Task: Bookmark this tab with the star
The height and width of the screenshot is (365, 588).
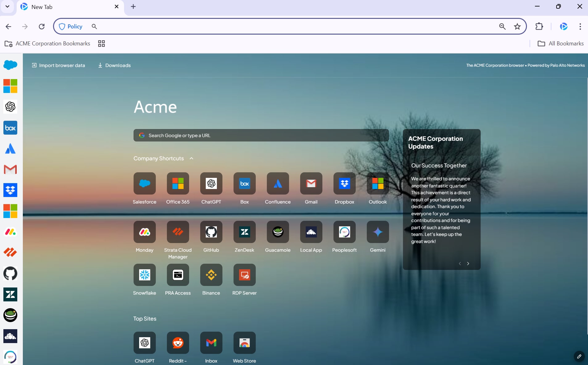Action: [517, 27]
